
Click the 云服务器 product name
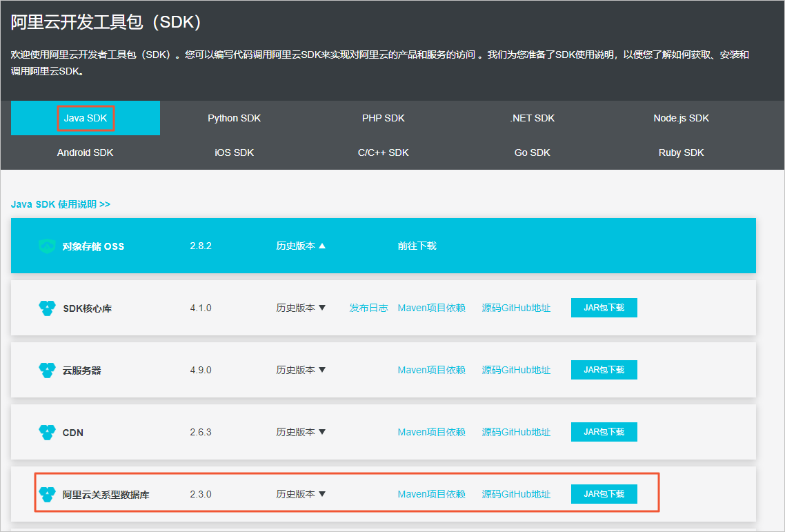click(82, 371)
